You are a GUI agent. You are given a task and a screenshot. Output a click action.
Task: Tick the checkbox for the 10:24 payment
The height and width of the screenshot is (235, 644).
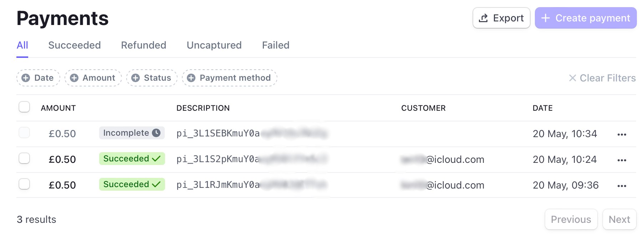pos(24,158)
